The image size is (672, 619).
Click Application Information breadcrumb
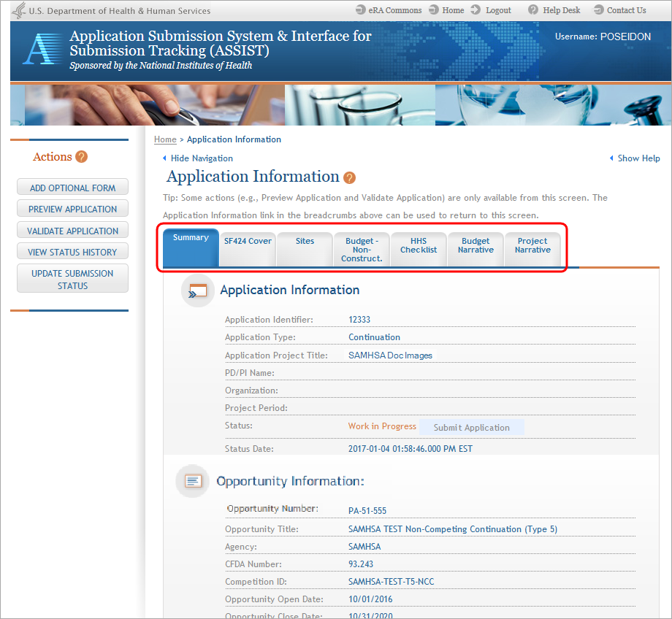point(234,139)
